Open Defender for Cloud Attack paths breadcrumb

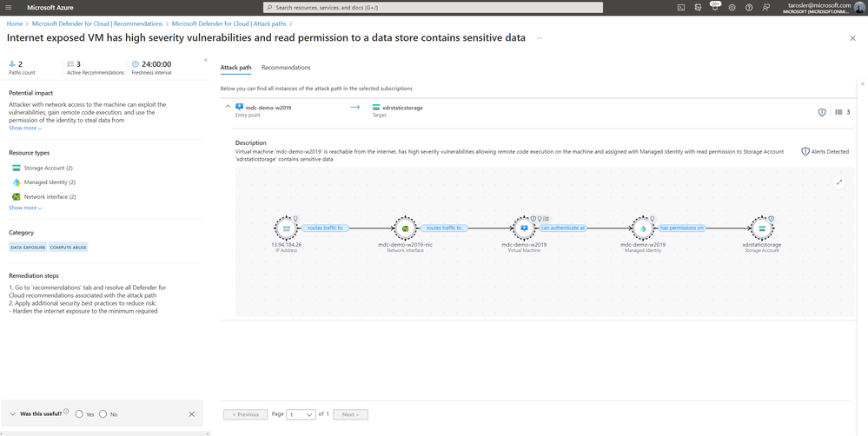click(x=229, y=23)
